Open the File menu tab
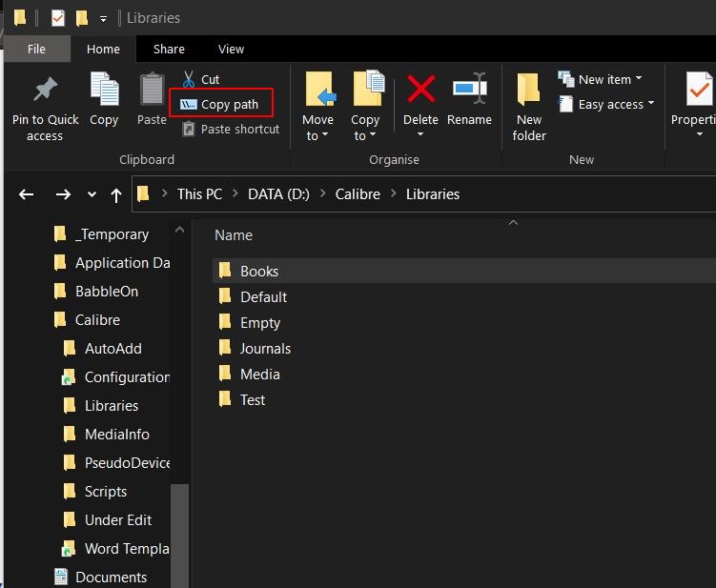The image size is (716, 588). click(36, 49)
